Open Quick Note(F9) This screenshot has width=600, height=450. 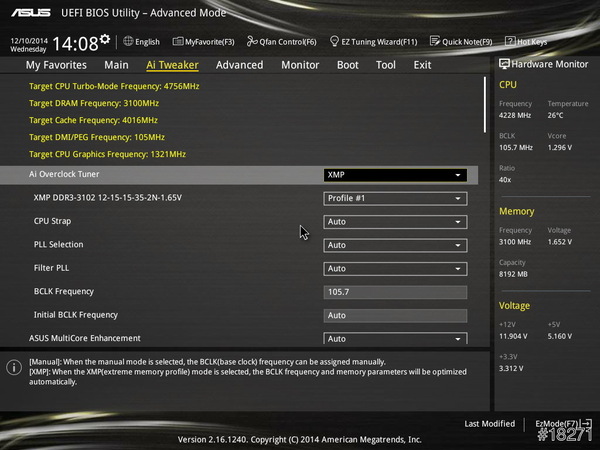point(461,42)
